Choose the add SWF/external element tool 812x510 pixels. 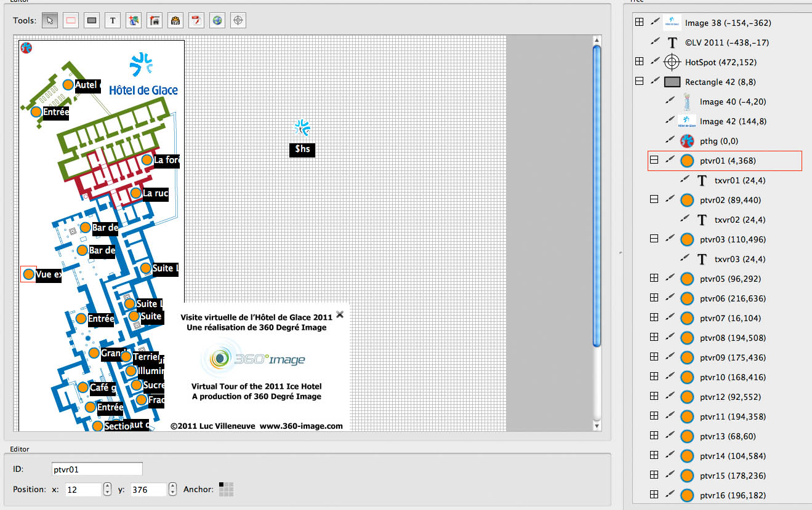175,20
